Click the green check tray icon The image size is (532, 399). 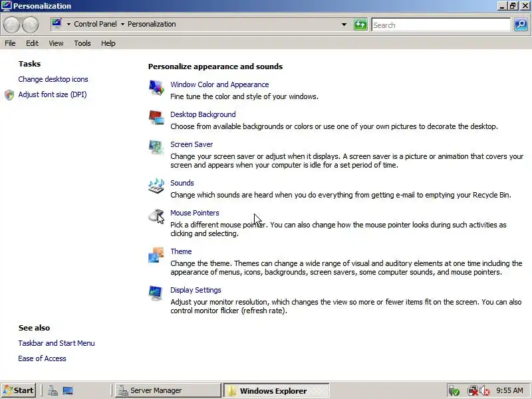454,391
